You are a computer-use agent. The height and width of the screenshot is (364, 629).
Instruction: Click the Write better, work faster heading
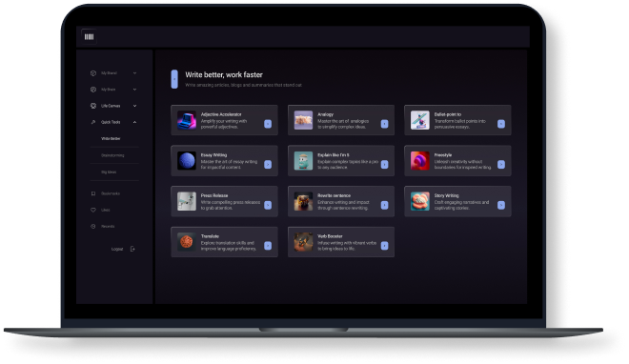224,75
